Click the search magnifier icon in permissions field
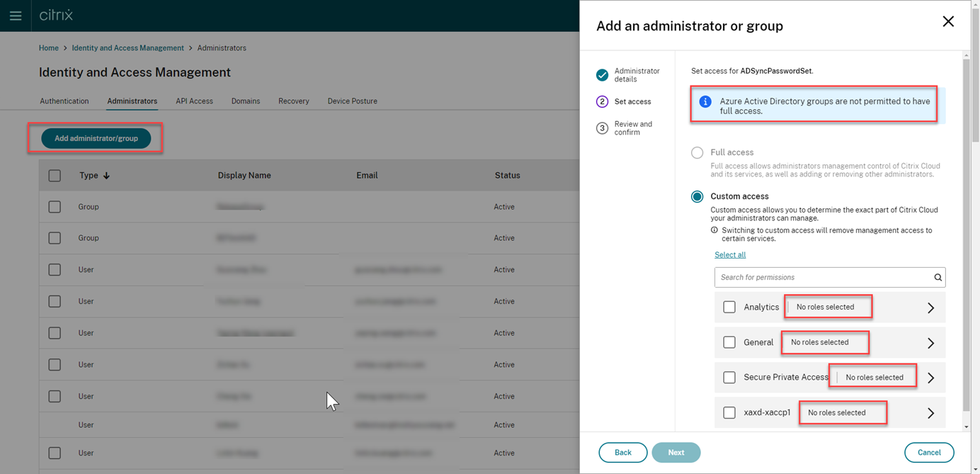 [x=938, y=278]
